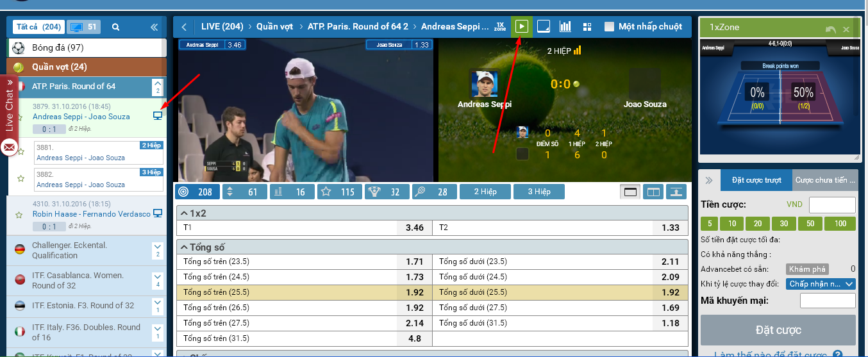Click the 2 Hiệp filter button
The height and width of the screenshot is (357, 868).
[x=485, y=192]
